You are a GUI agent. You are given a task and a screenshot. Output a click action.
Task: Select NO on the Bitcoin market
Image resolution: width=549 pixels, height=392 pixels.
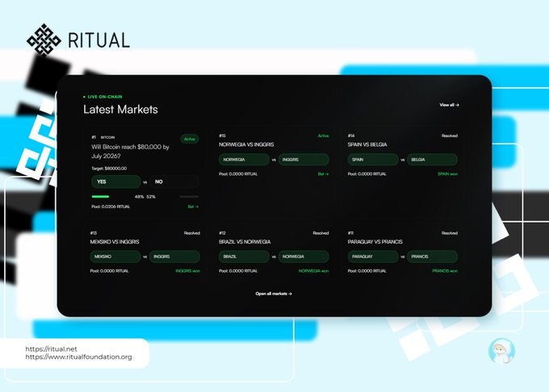point(174,181)
